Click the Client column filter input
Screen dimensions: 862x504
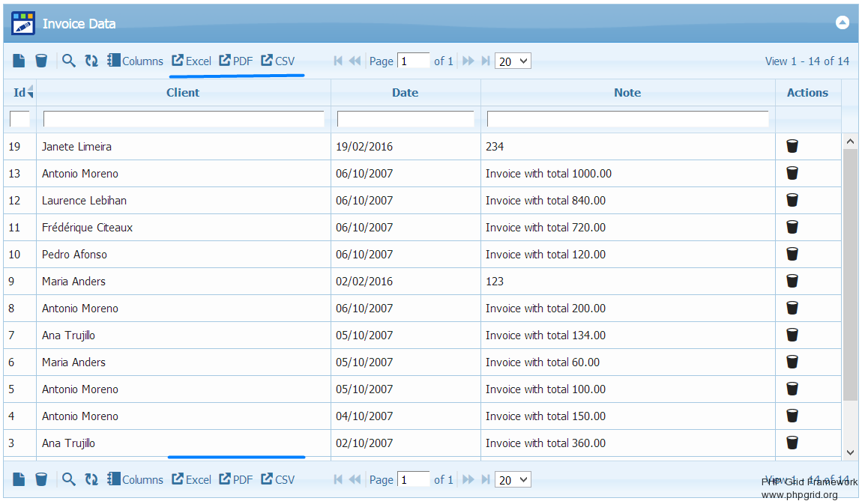(184, 119)
